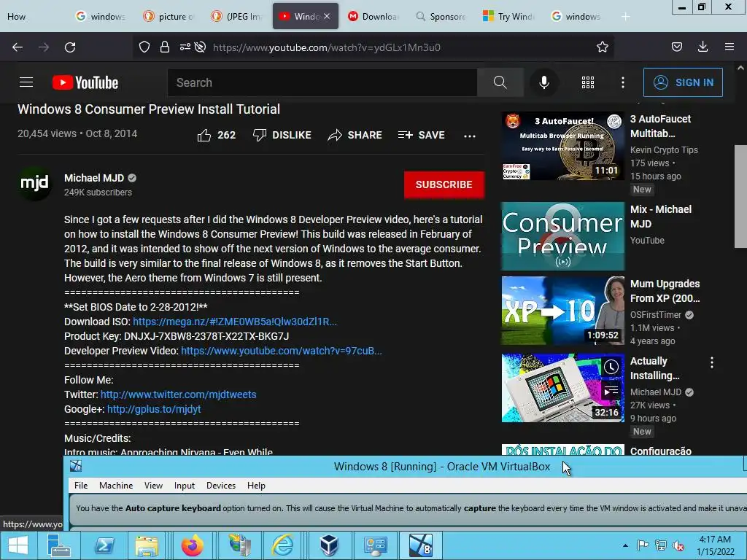Add Actually Installing video to queue
This screenshot has height=560, width=747.
pos(611,392)
